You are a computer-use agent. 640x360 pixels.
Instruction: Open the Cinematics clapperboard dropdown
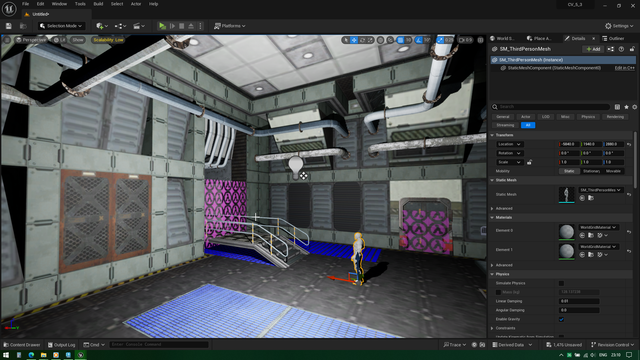click(x=139, y=26)
